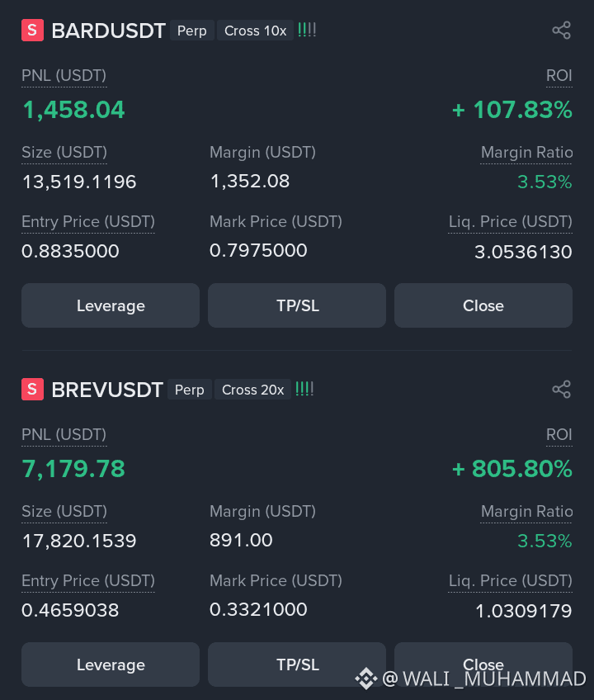
Task: Tap the ROI label for BREVUSDT
Action: 559,435
